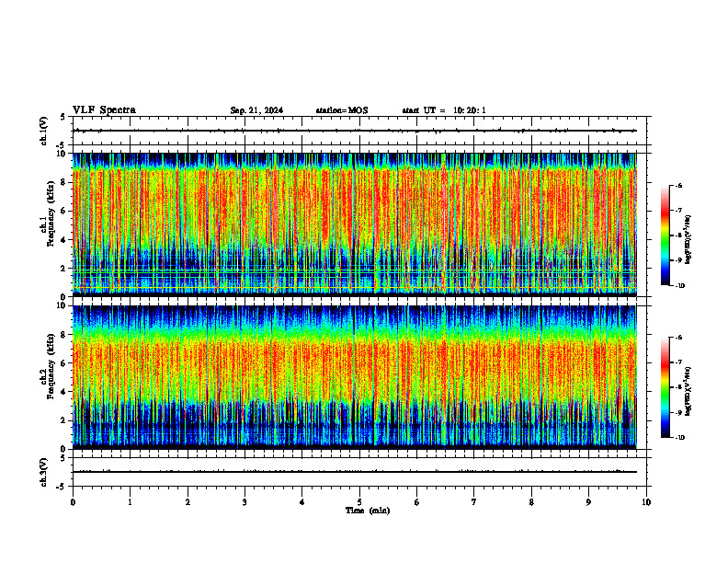Click the ch.1 spectrogram color bar
Viewport: 728px width, 563px height.
tap(665, 236)
